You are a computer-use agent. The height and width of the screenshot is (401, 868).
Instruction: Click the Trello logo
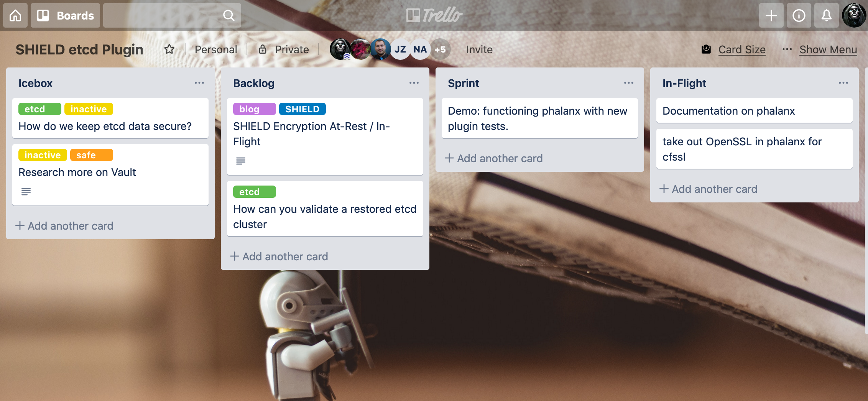point(434,15)
